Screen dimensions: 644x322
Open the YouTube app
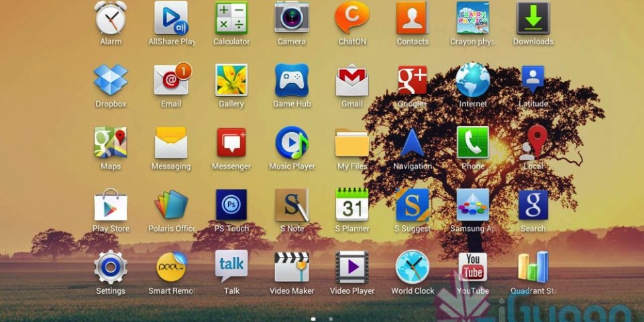[x=473, y=268]
